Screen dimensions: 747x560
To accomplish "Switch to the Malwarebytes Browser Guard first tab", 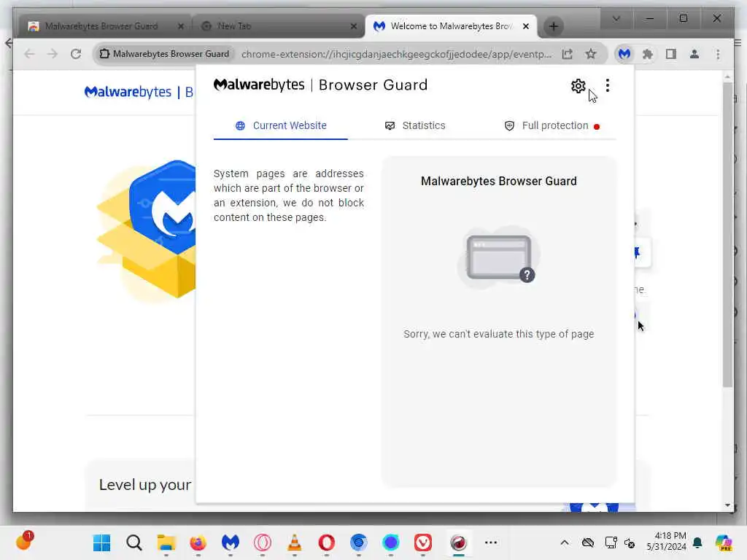I will click(101, 26).
